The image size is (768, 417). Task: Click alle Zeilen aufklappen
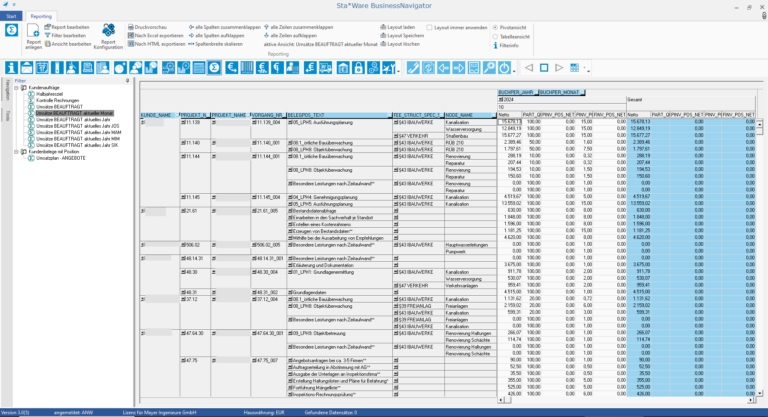[290, 36]
